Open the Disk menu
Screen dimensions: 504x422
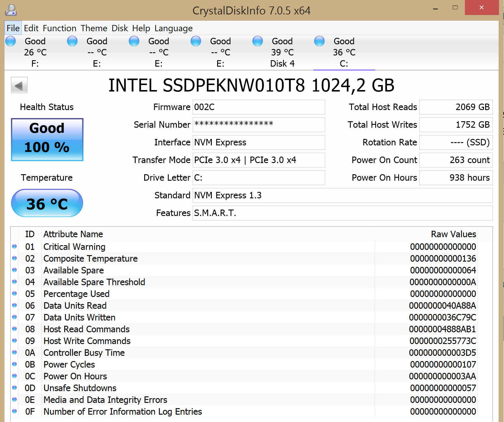click(x=119, y=28)
